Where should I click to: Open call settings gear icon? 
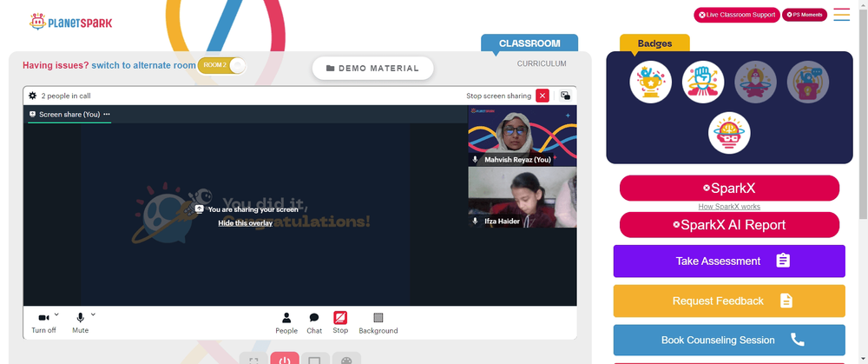pos(33,96)
